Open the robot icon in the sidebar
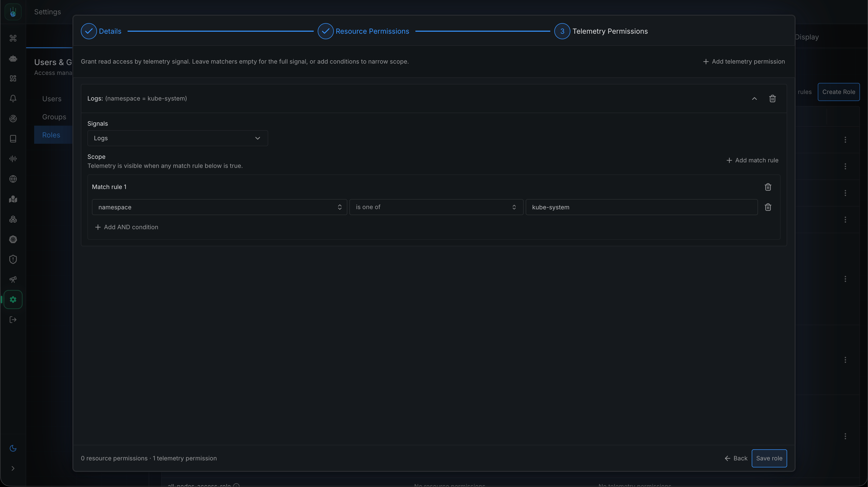Screen dimensions: 868x487 pos(13,59)
